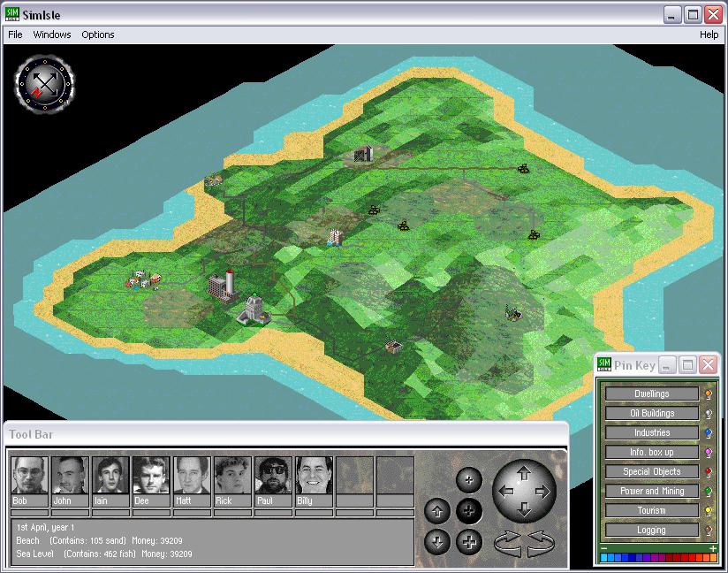Screen dimensions: 728x573
Task: Click the red pin next to Special Objects
Action: pyautogui.click(x=709, y=472)
